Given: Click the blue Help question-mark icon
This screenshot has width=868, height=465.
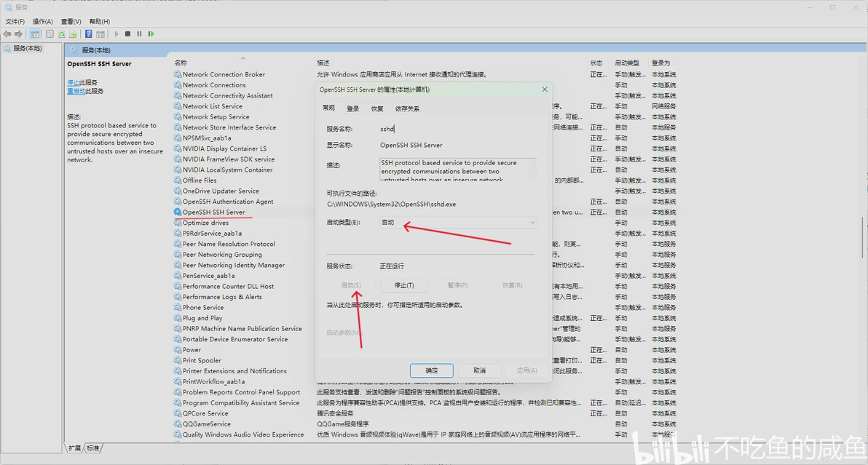Looking at the screenshot, I should [x=89, y=34].
